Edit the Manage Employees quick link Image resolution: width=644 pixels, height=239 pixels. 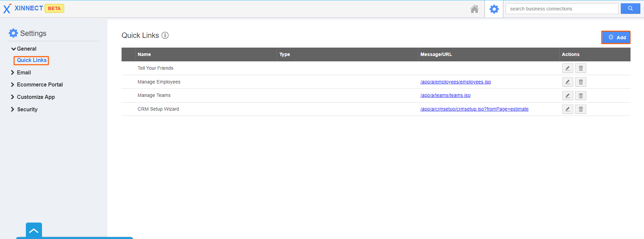[x=567, y=82]
